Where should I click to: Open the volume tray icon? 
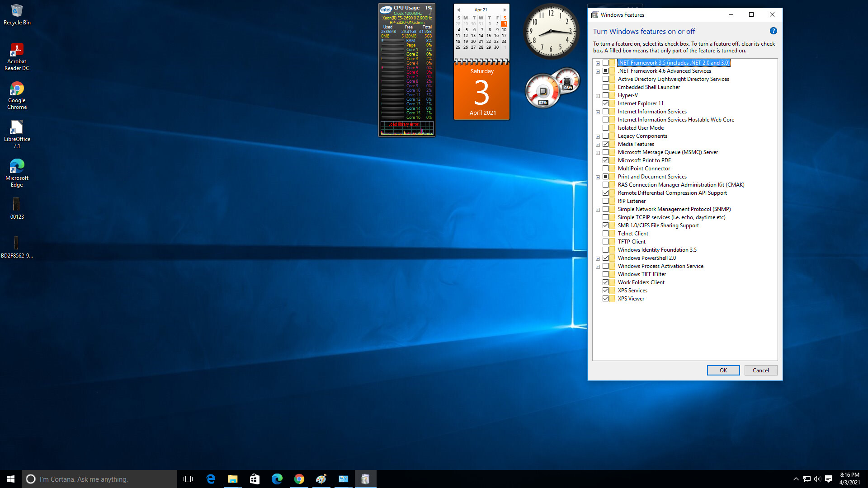point(817,479)
